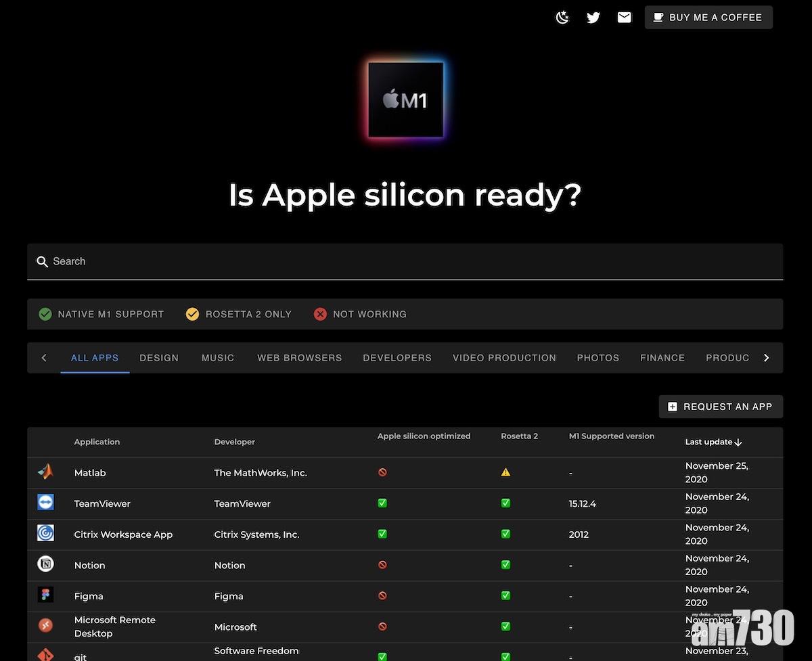This screenshot has width=812, height=661.
Task: Click the email envelope icon
Action: (x=625, y=18)
